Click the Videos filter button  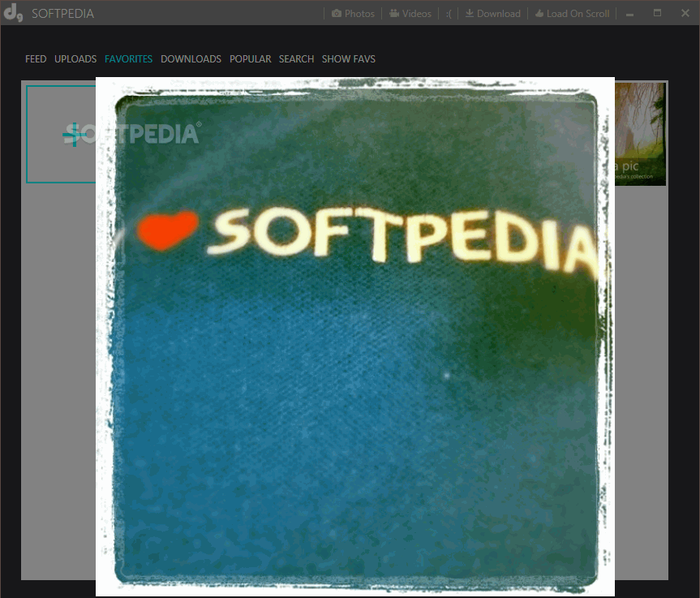click(x=410, y=14)
